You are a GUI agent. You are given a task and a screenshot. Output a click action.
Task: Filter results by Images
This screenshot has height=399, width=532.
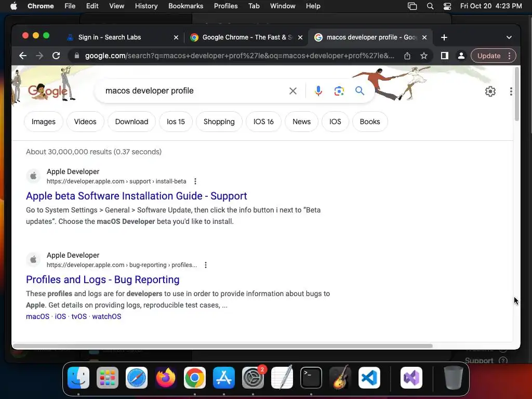44,122
